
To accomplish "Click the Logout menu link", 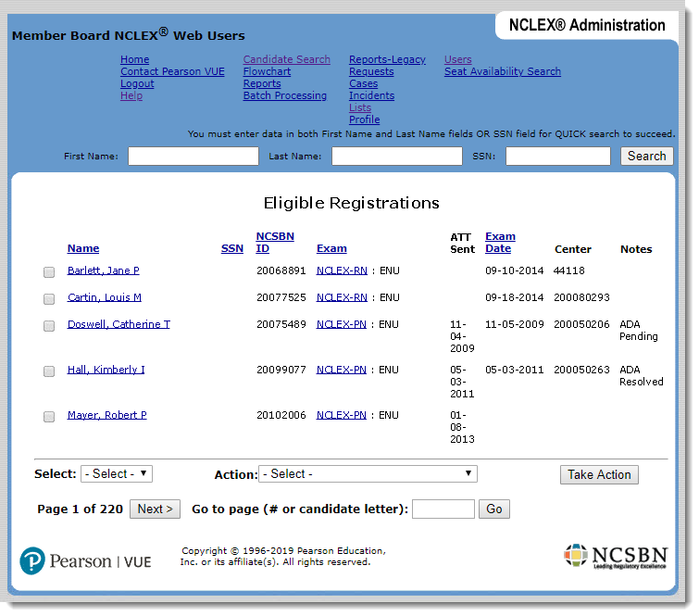I will (137, 83).
